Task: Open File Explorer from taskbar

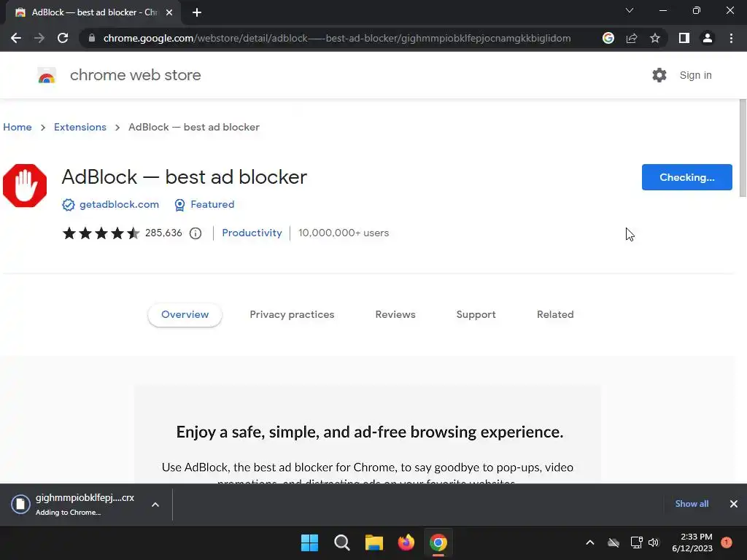Action: coord(374,542)
